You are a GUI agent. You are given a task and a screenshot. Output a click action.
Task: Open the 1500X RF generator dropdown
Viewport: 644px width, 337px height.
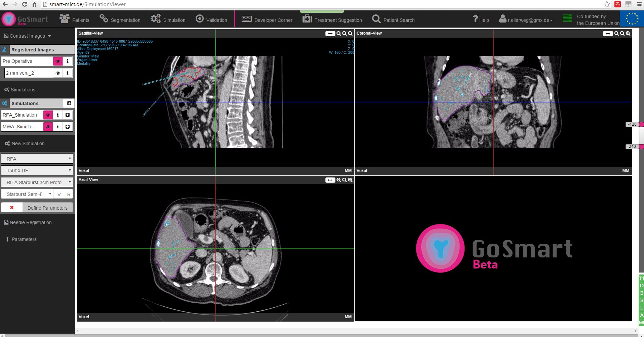[x=37, y=170]
